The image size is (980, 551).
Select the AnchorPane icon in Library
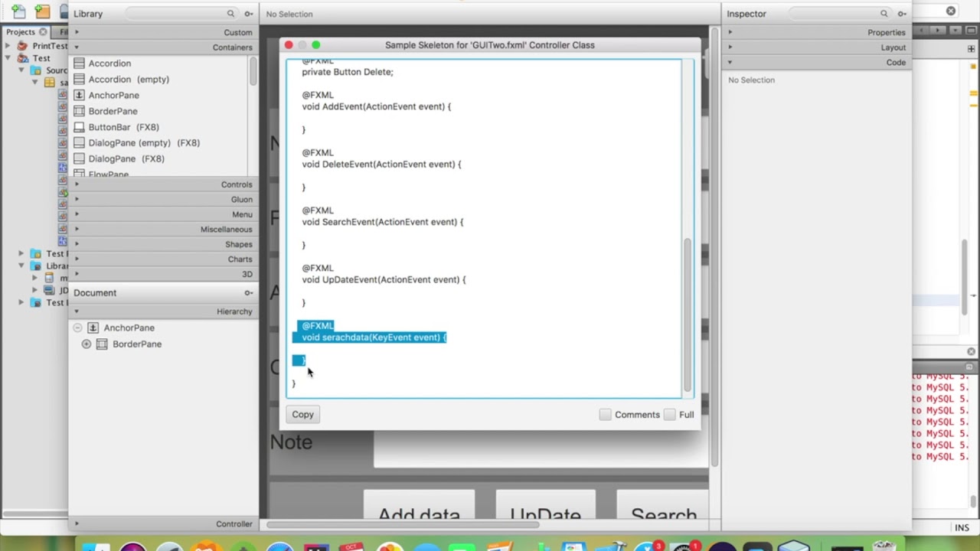tap(79, 96)
